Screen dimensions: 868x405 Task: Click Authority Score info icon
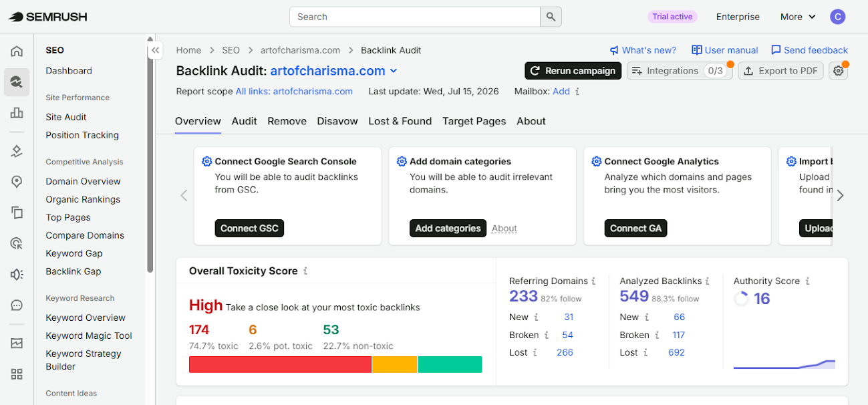[x=807, y=281]
